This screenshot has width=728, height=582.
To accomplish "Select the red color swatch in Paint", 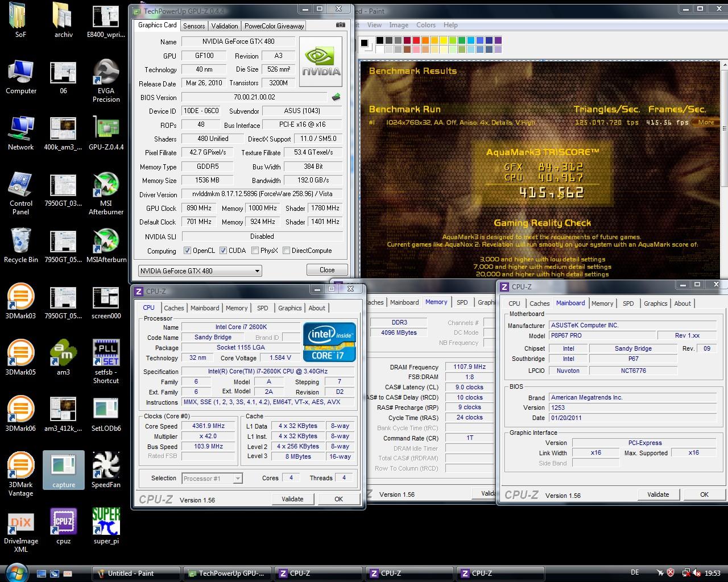I will pyautogui.click(x=416, y=40).
